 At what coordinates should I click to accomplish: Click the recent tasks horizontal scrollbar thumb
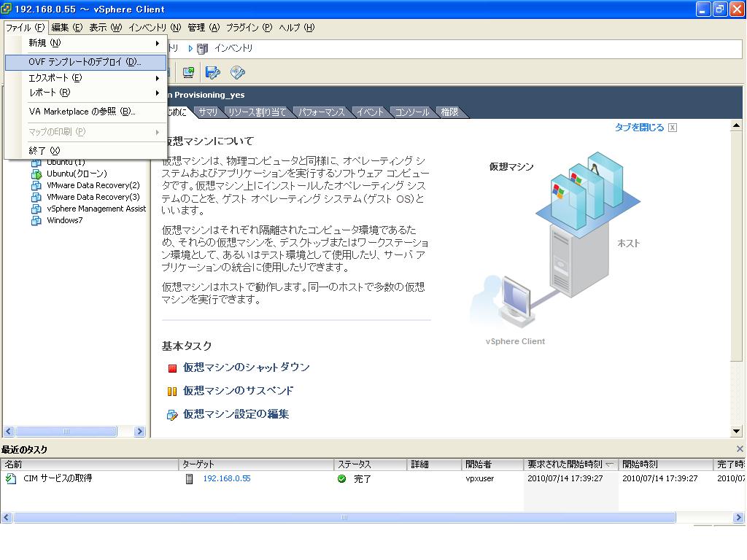tap(344, 518)
